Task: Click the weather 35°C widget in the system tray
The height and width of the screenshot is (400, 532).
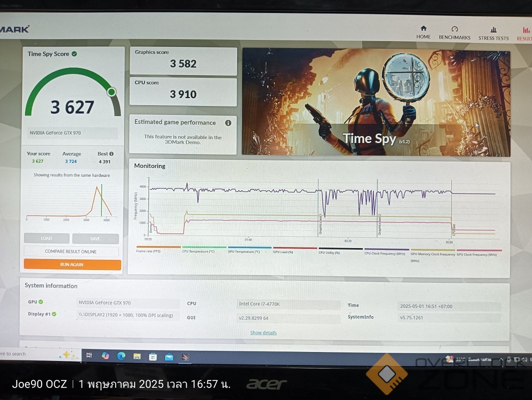Action: 469,359
